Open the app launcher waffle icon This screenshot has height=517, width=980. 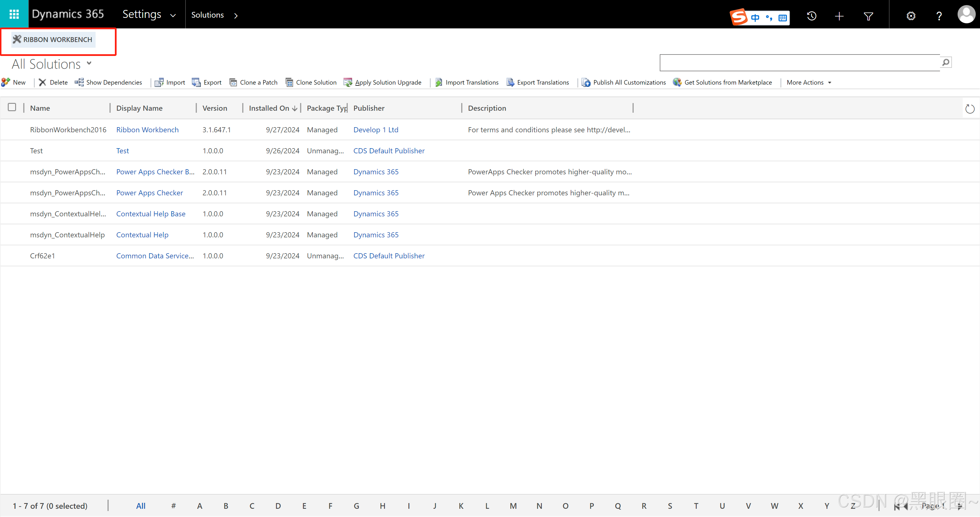14,14
